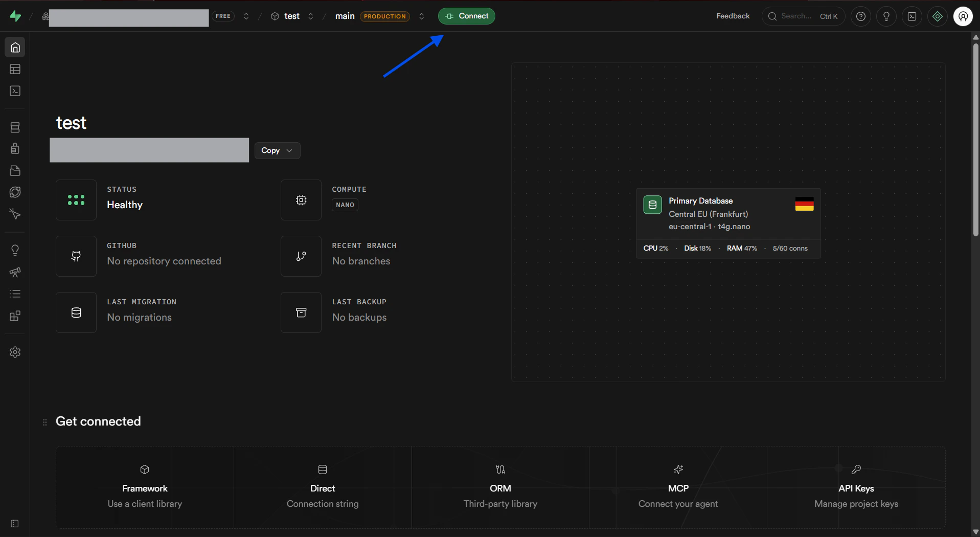Click 'RAM 47%' stat
The width and height of the screenshot is (980, 537).
pos(742,249)
